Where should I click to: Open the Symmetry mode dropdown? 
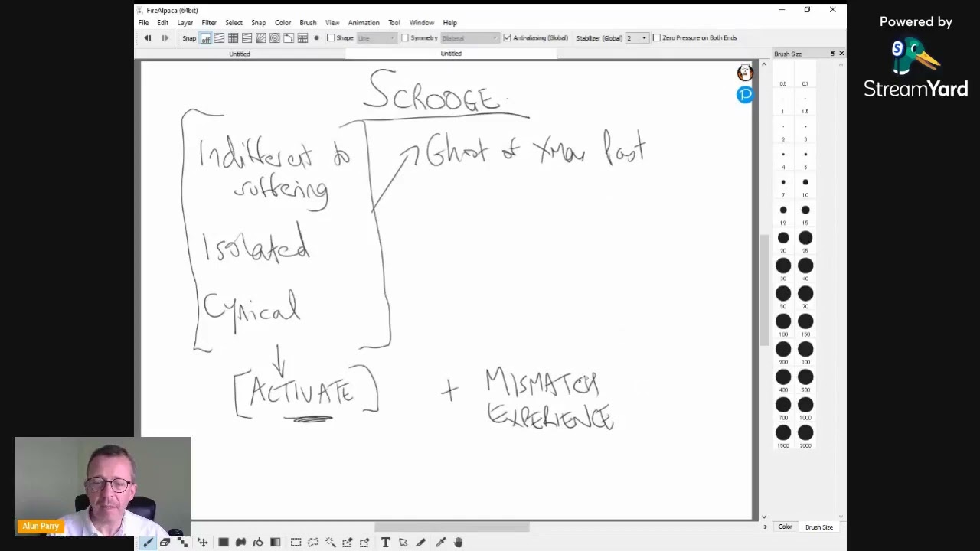tap(469, 37)
